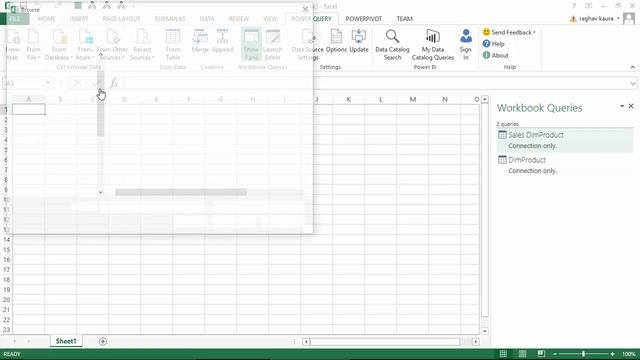Click column K header

click(x=349, y=99)
